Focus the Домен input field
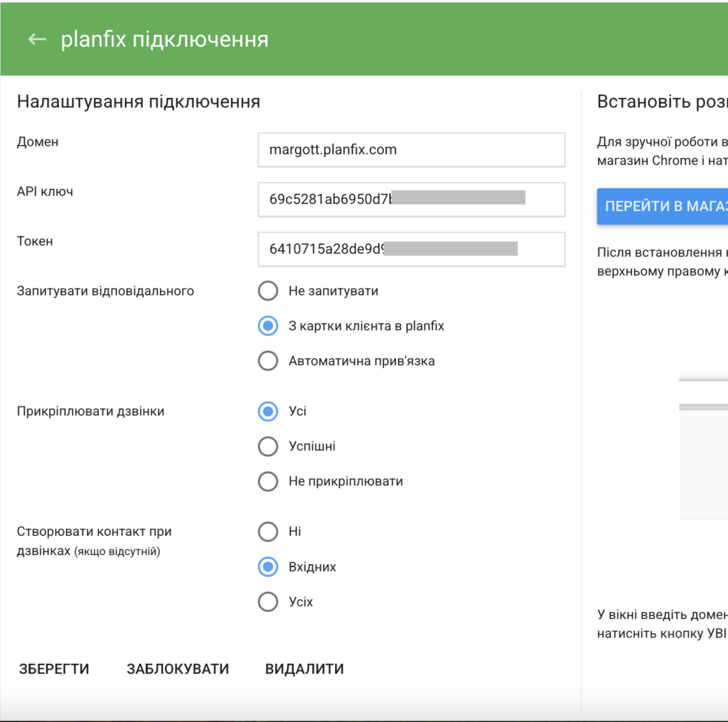Image resolution: width=728 pixels, height=722 pixels. 412,150
